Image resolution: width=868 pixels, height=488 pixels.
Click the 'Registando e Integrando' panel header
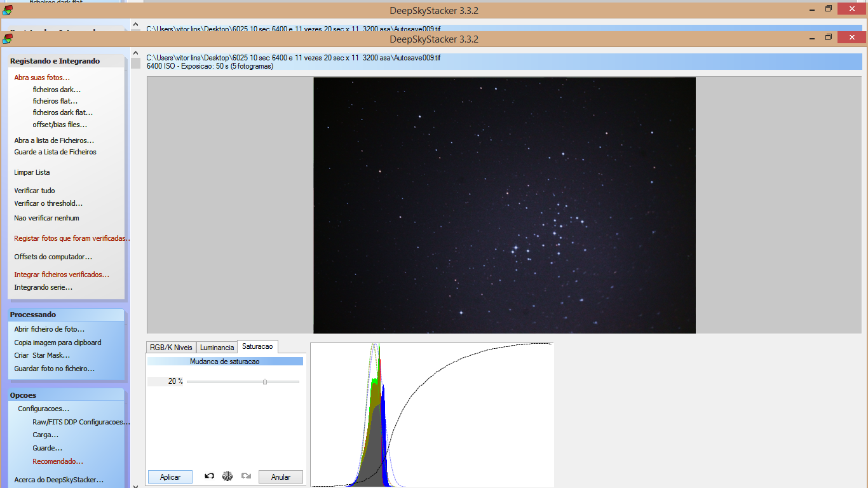click(66, 61)
